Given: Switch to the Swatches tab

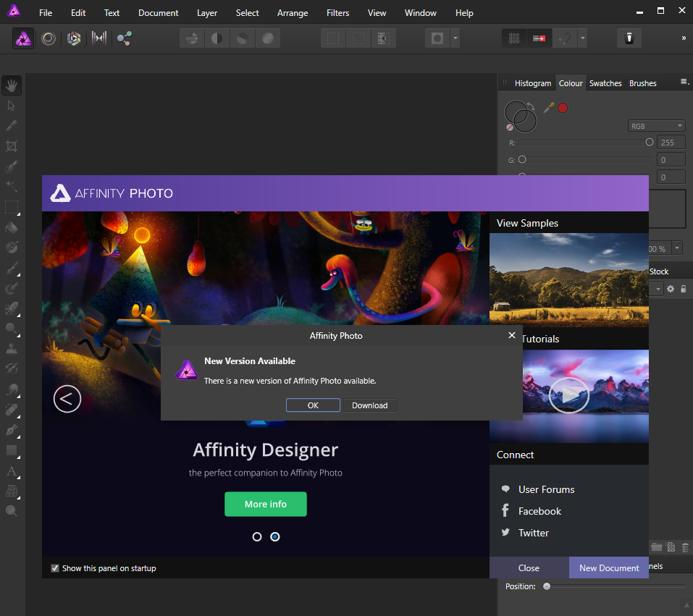Looking at the screenshot, I should click(x=605, y=83).
